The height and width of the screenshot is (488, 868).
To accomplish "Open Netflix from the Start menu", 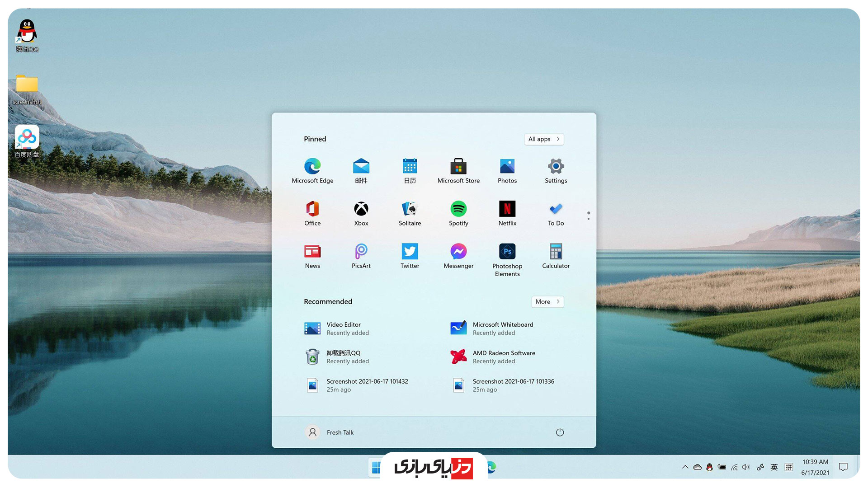I will (507, 213).
